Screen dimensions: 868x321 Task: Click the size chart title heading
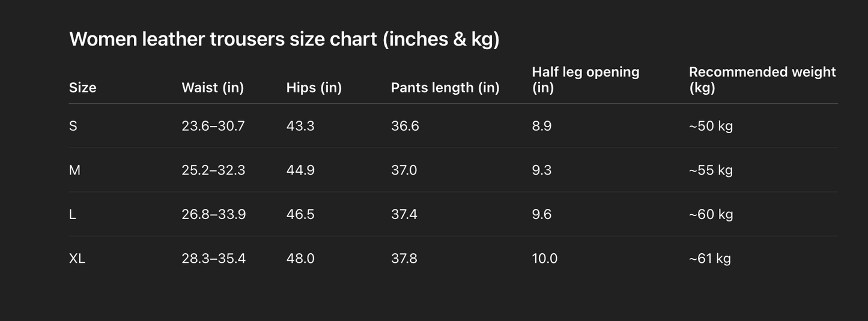coord(284,40)
